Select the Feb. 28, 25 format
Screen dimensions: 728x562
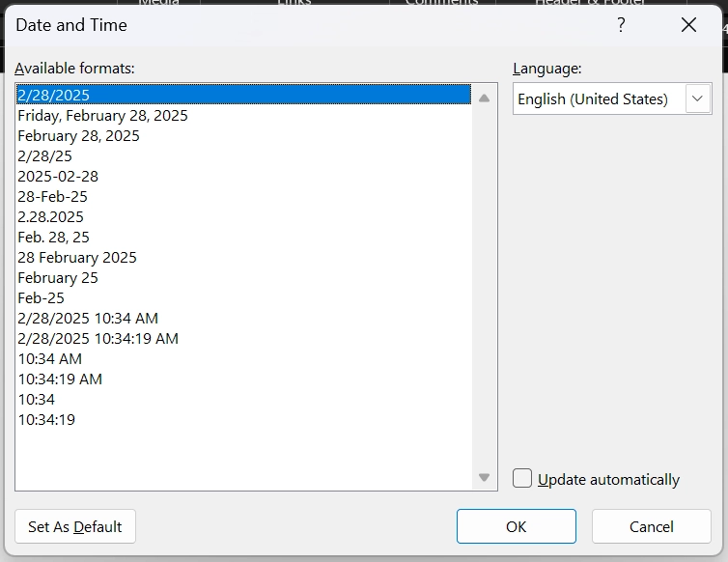[x=53, y=237]
